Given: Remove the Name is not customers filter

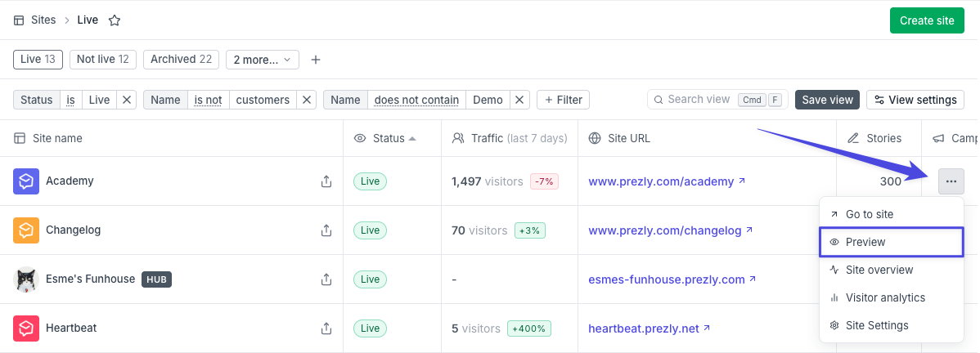Looking at the screenshot, I should click(x=306, y=100).
